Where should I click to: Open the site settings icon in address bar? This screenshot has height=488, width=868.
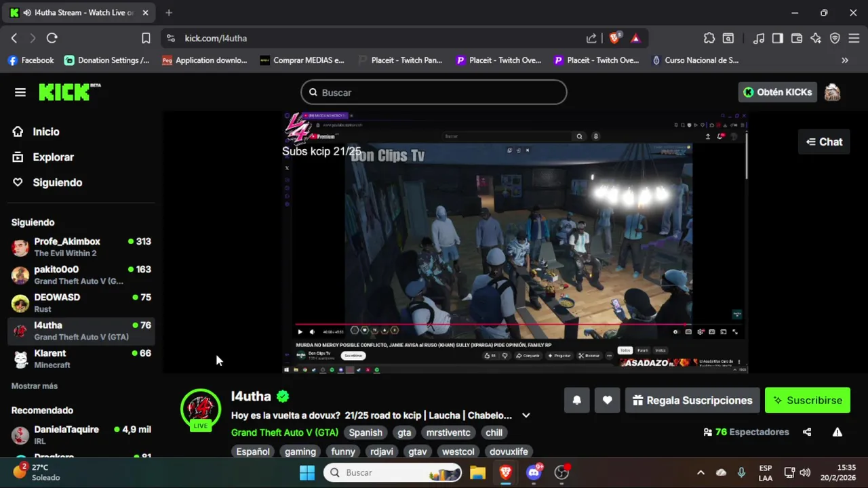[x=170, y=39]
